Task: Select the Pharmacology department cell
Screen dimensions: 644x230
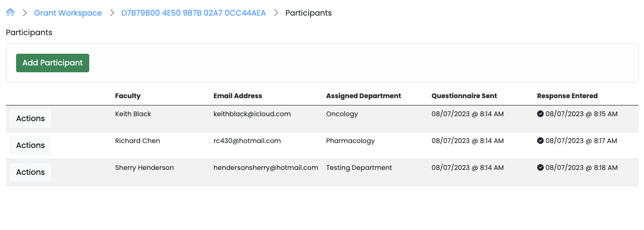Action: tap(351, 141)
